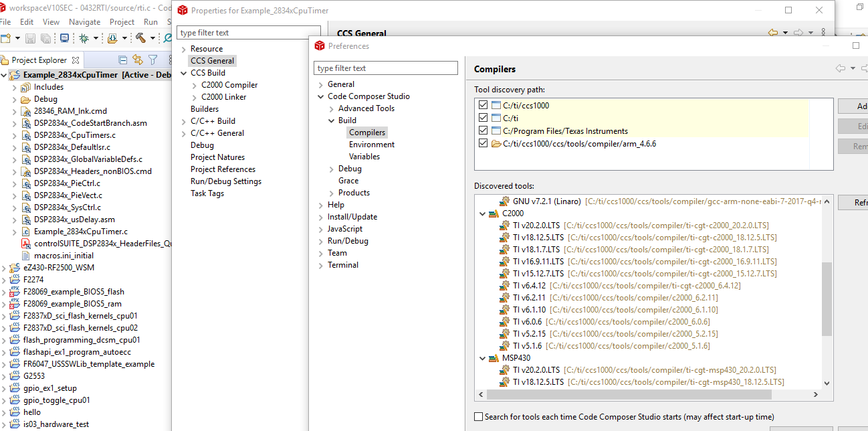The width and height of the screenshot is (868, 431).
Task: Click the 28346_RAM_lnk.cmd file icon
Action: (x=26, y=111)
